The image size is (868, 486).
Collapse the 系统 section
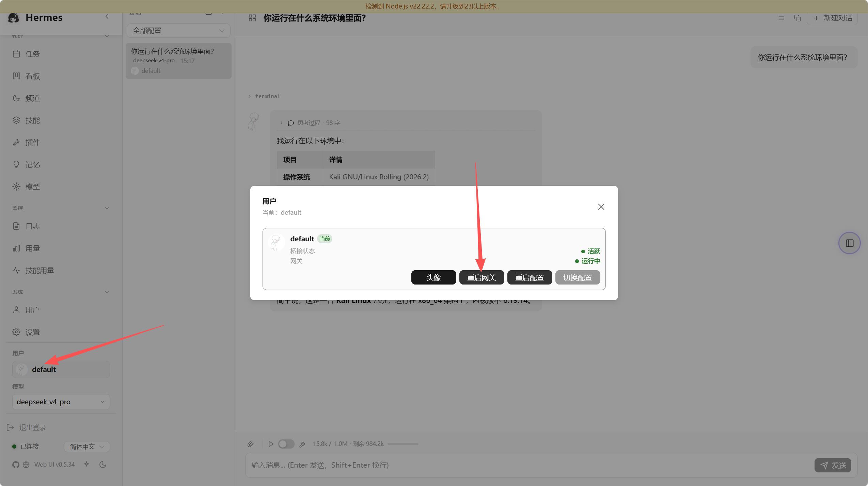coord(107,292)
